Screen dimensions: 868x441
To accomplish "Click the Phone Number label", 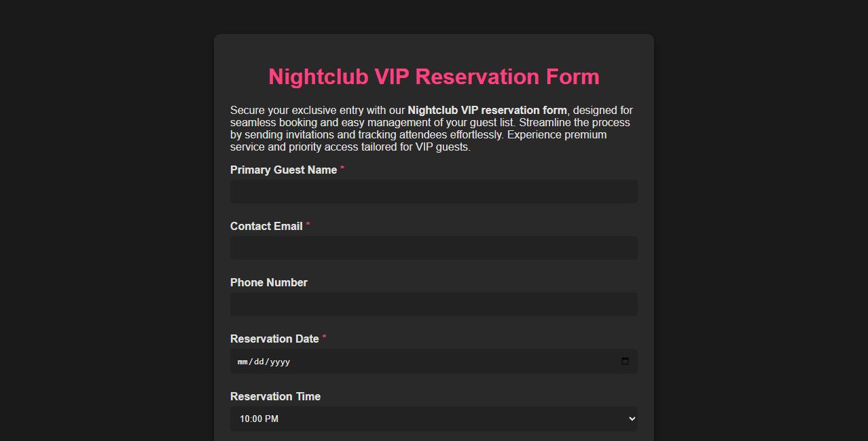I will 268,282.
